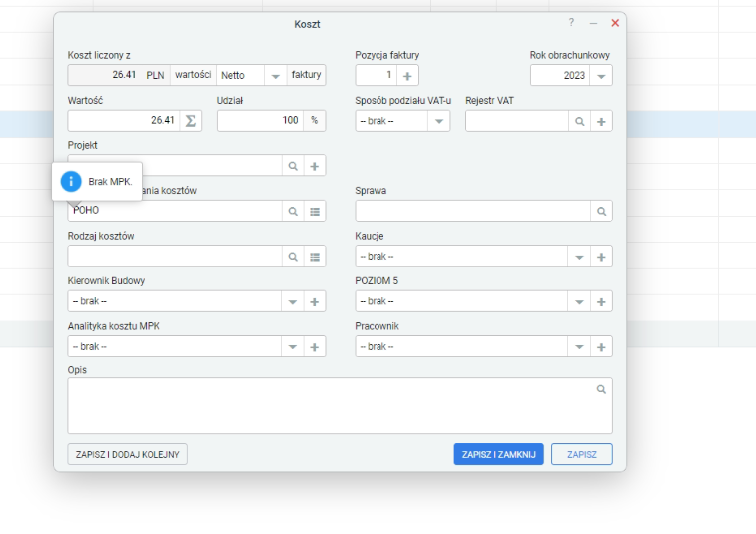
Task: Click the plus icon next to Pozycja faktury
Action: click(x=407, y=76)
